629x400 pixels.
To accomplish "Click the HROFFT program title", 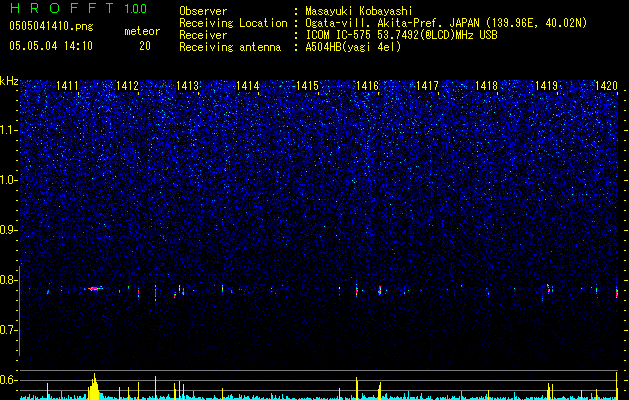I will tap(62, 8).
